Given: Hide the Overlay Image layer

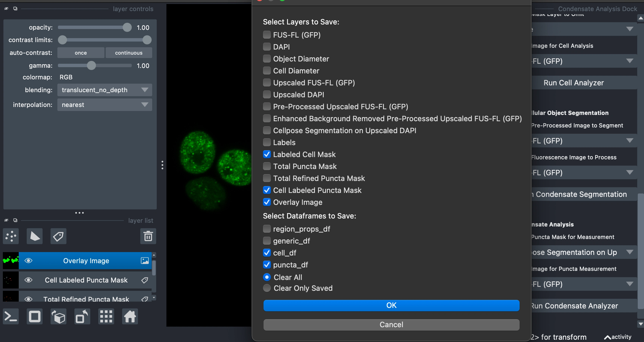Looking at the screenshot, I should 29,261.
